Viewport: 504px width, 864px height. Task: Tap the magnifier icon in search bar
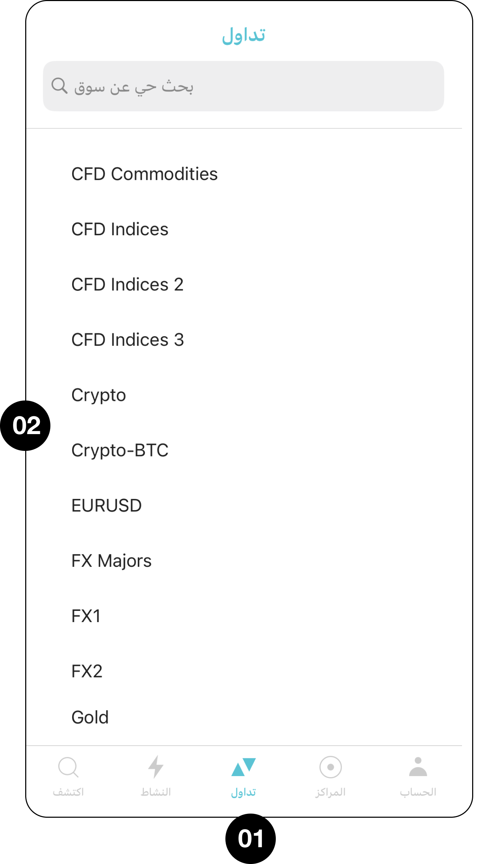tap(59, 86)
